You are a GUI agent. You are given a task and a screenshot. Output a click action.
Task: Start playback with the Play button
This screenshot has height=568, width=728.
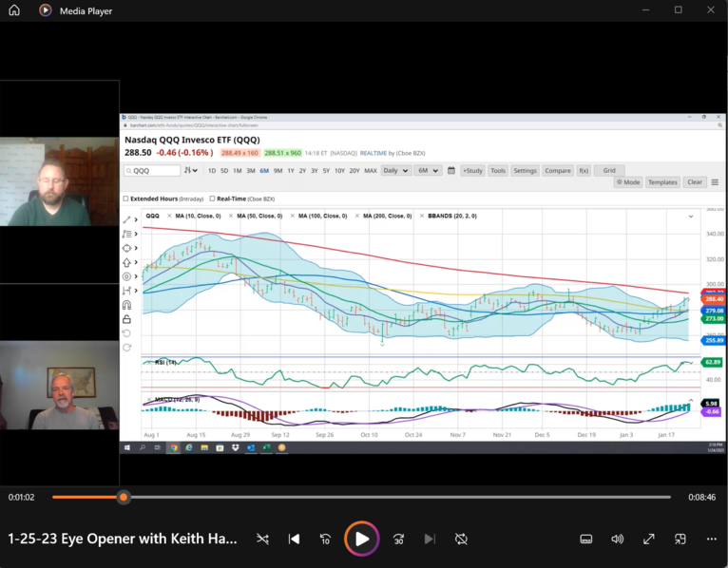coord(362,539)
